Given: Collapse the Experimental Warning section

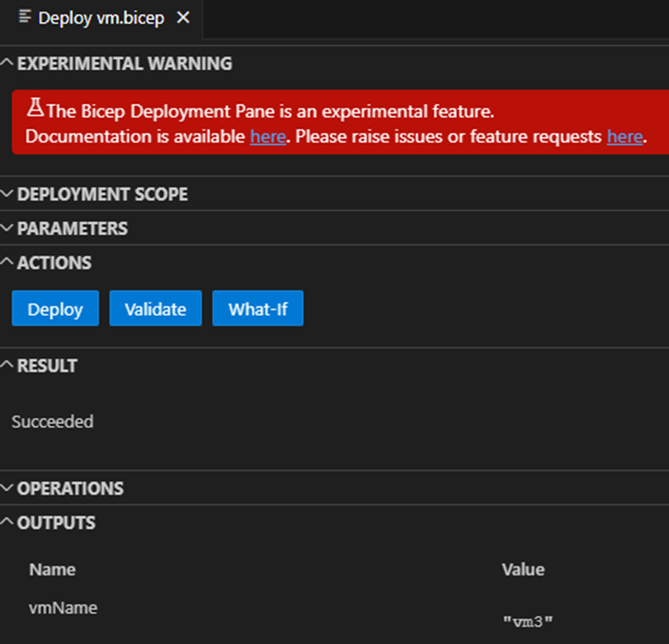Looking at the screenshot, I should pyautogui.click(x=7, y=63).
